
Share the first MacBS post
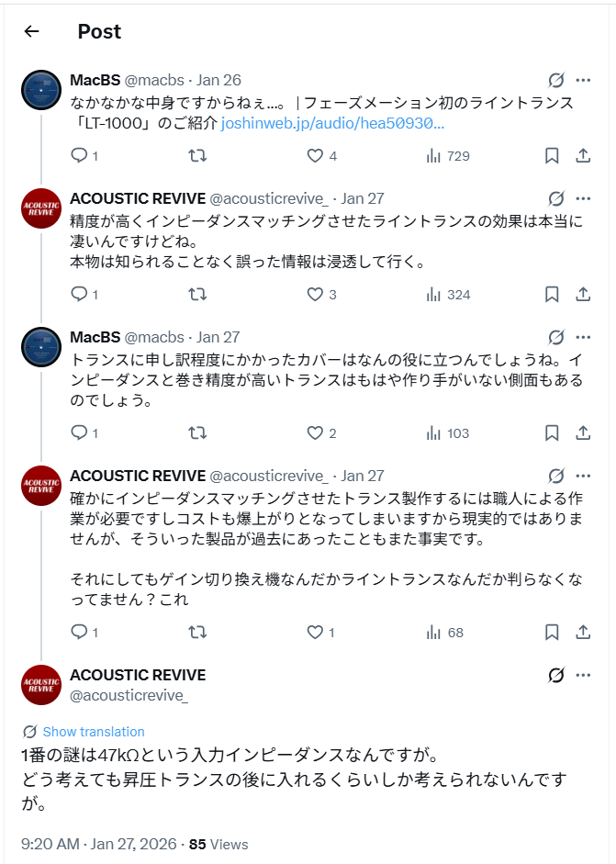coord(582,156)
